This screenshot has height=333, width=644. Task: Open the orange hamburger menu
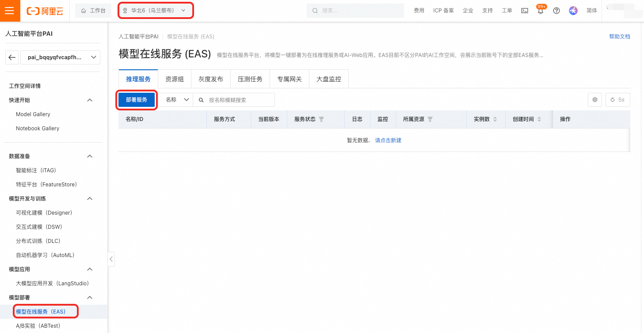[10, 11]
